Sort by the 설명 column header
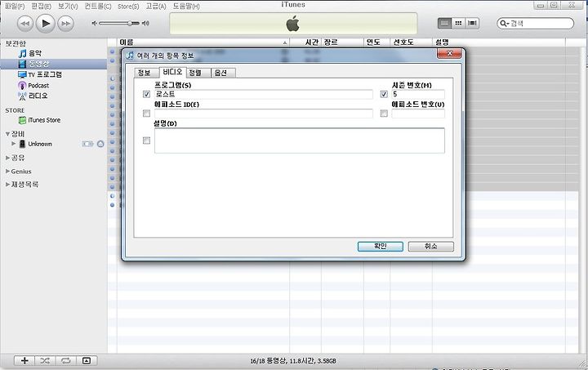 (499, 42)
